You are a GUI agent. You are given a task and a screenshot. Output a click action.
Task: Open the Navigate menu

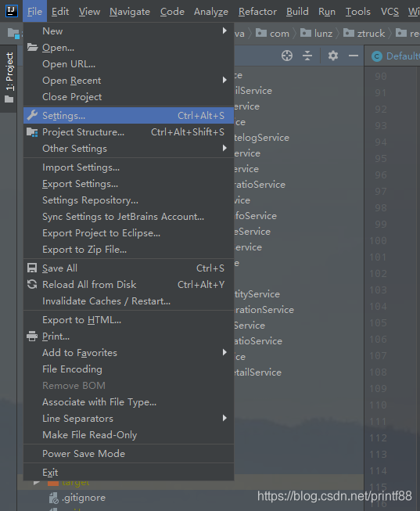pos(130,12)
